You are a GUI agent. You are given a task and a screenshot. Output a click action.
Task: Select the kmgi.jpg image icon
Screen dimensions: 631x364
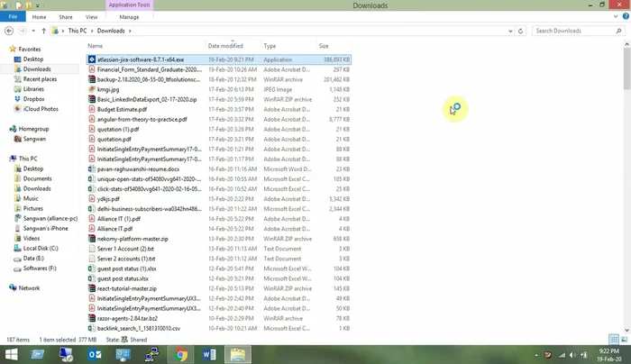92,89
